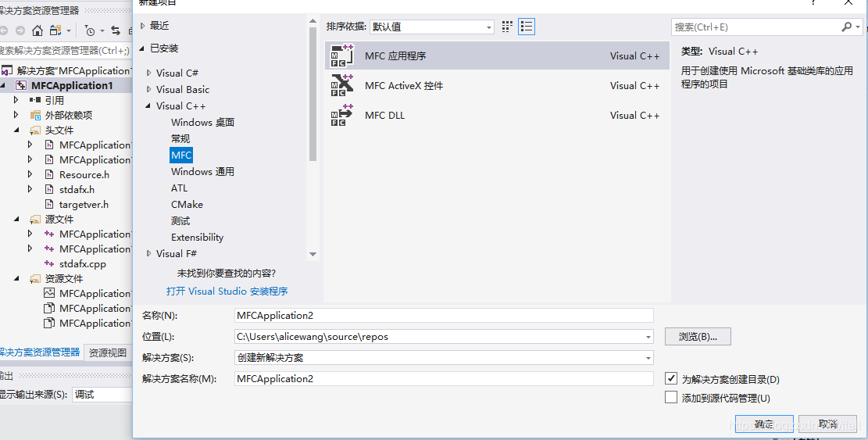The height and width of the screenshot is (440, 868).
Task: Click the image file icon under 资源文件
Action: 49,293
